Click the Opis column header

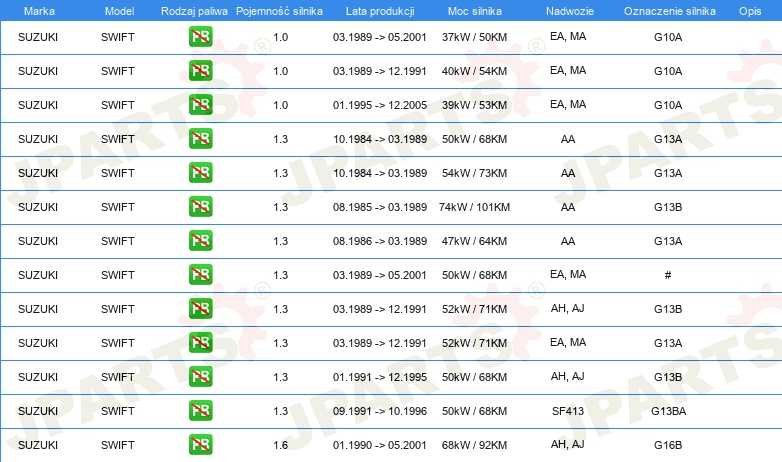tap(750, 11)
